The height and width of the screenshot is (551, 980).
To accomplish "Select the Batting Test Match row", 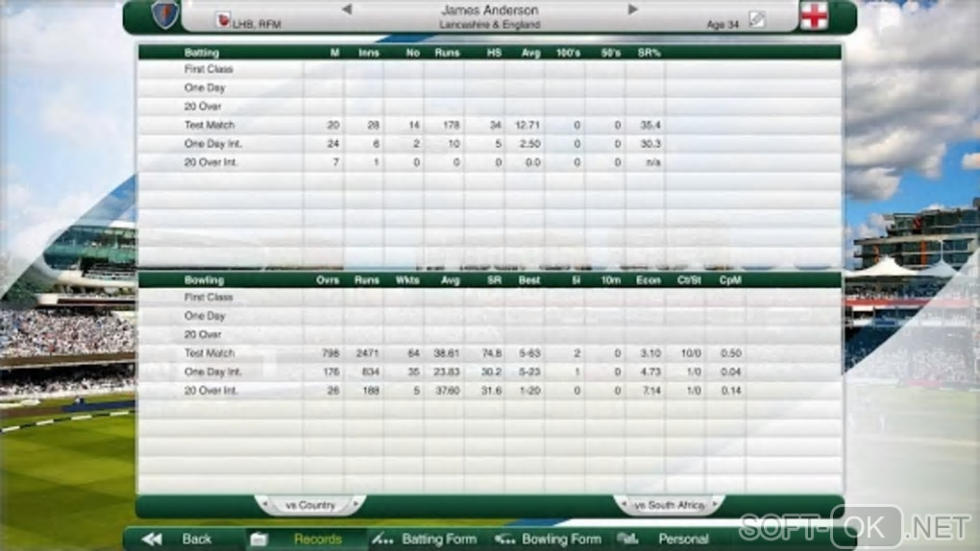I will click(489, 125).
